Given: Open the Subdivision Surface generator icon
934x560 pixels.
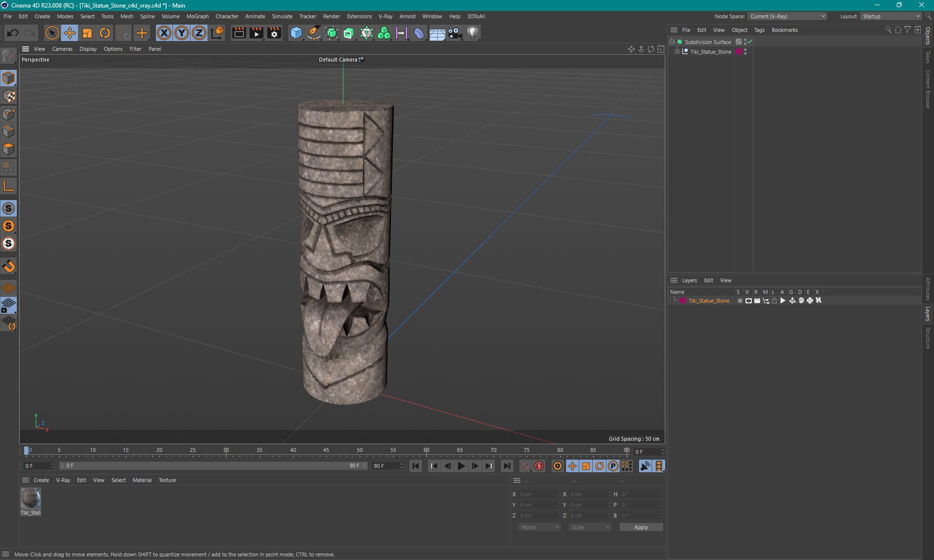Looking at the screenshot, I should [332, 33].
